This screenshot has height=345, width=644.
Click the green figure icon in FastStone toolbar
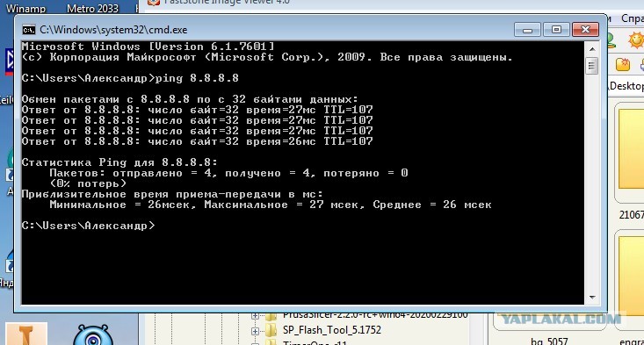tap(611, 40)
